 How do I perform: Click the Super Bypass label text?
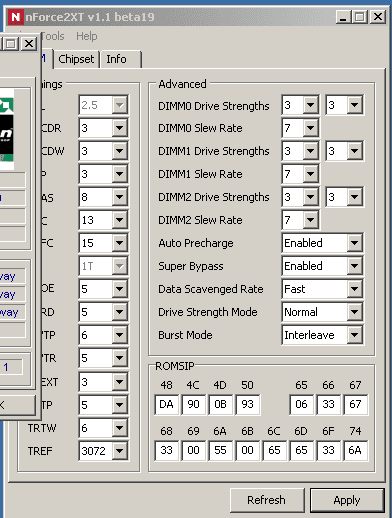tap(191, 266)
